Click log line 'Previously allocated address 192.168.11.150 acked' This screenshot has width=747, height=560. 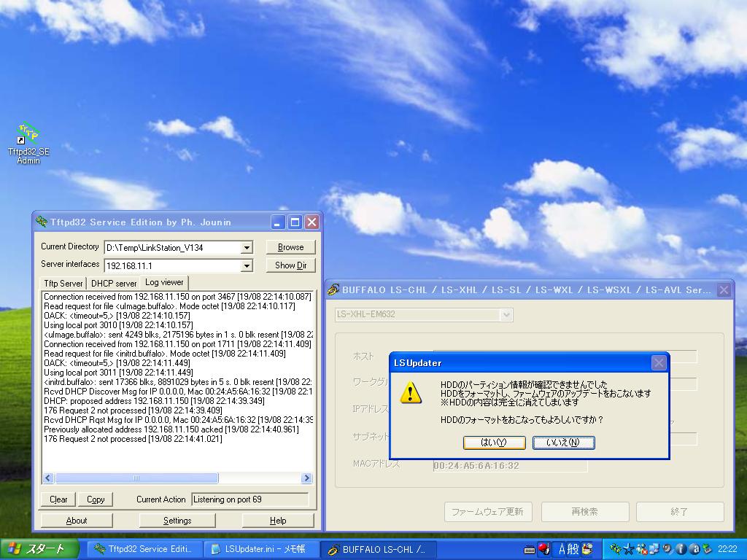click(x=171, y=429)
